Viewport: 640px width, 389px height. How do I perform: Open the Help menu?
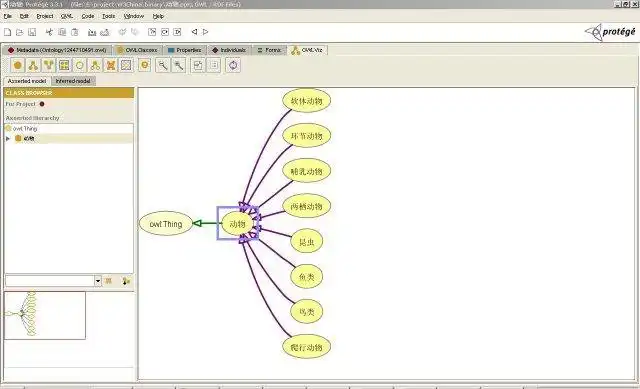pos(158,16)
